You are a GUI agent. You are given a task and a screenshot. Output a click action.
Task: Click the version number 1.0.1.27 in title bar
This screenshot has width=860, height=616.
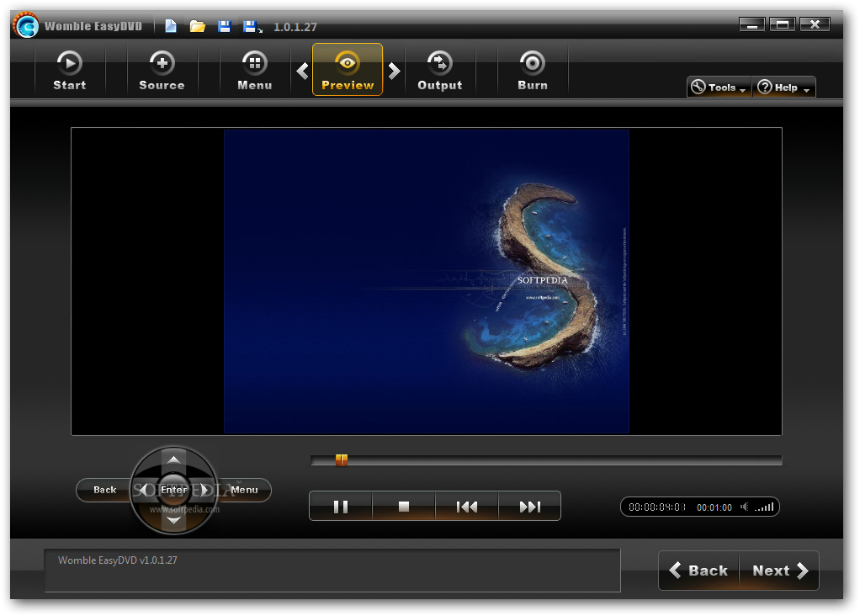pos(295,27)
